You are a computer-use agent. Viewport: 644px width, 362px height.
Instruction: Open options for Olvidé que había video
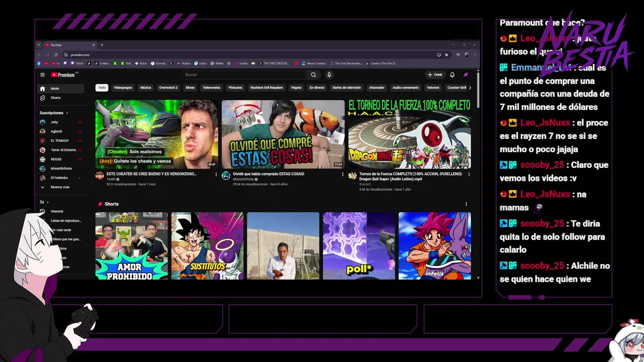(343, 174)
